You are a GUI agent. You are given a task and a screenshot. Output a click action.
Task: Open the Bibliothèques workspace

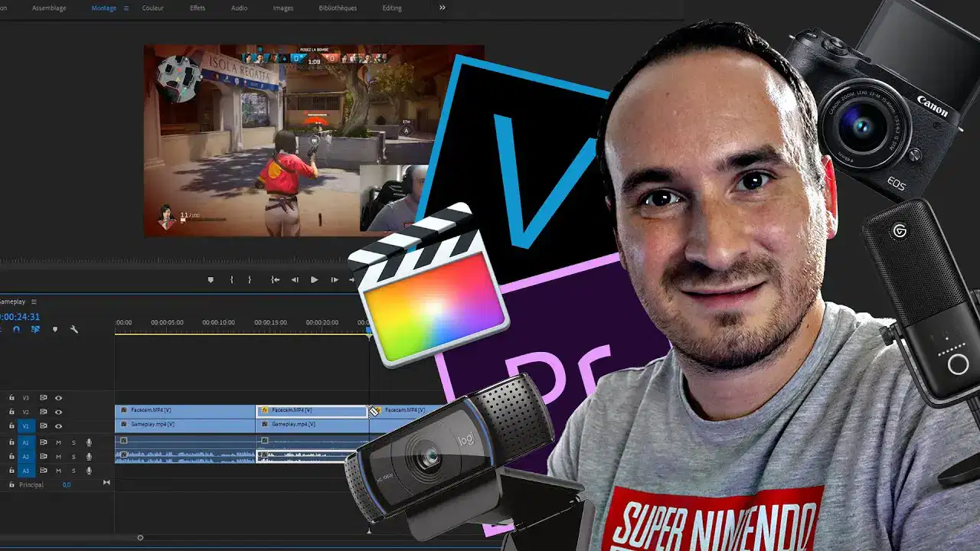(x=338, y=8)
